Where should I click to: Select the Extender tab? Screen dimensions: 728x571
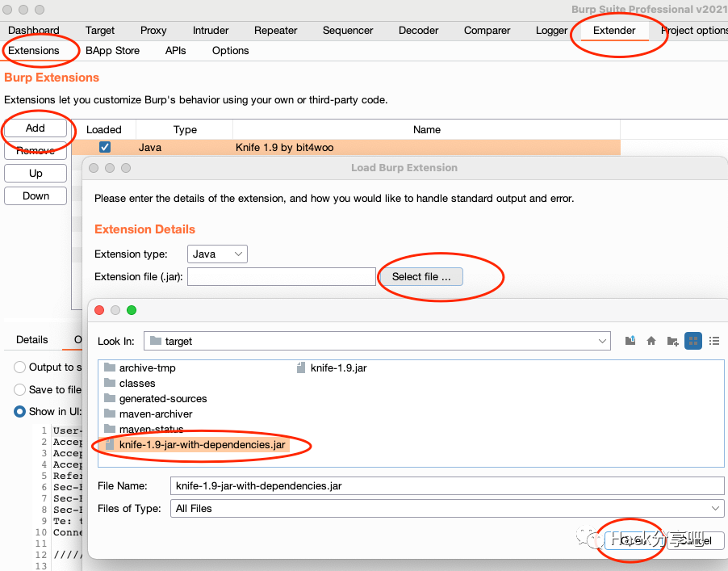[614, 30]
